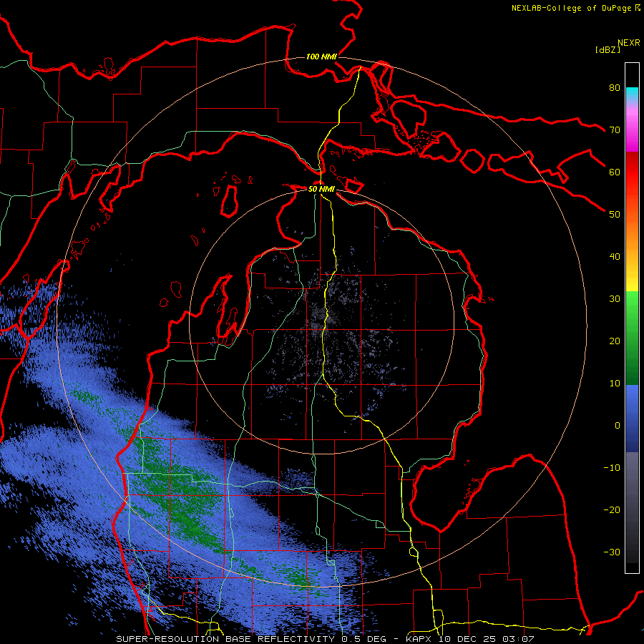Click the magenta segment of the color bar
Screen dimensions: 644x644
pos(632,132)
